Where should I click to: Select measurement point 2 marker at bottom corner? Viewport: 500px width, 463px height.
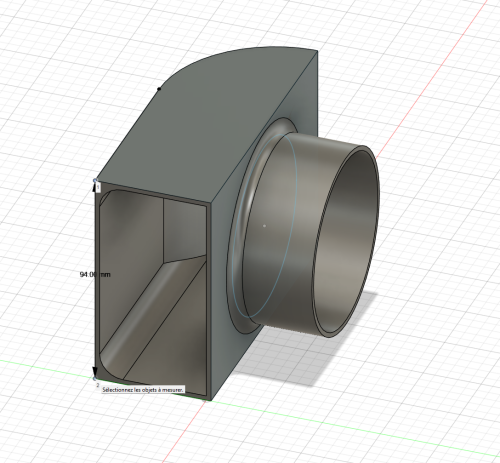tap(95, 379)
